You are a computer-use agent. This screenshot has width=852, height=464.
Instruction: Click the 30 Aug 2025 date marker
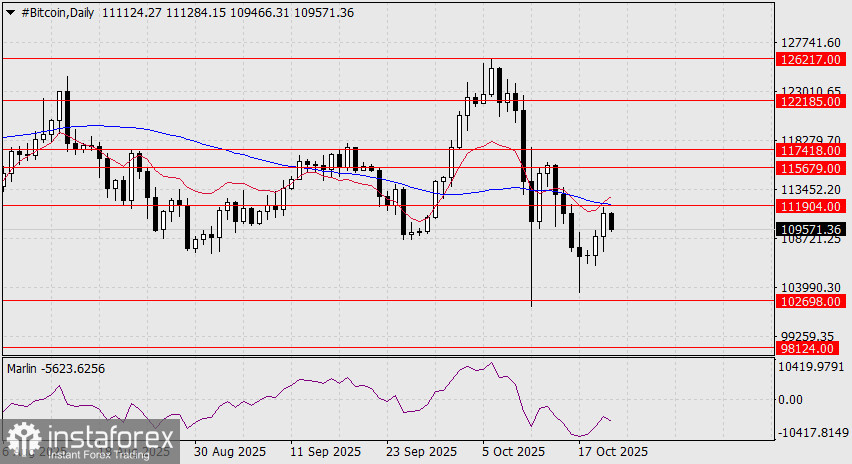tap(230, 452)
